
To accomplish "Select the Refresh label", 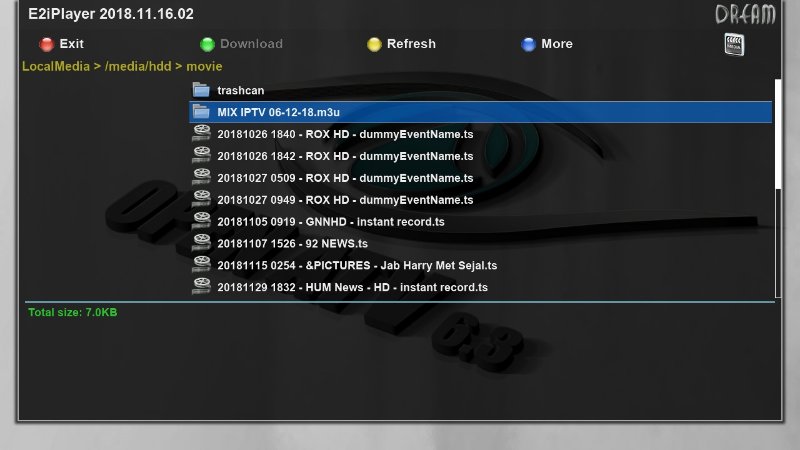I will pos(411,44).
